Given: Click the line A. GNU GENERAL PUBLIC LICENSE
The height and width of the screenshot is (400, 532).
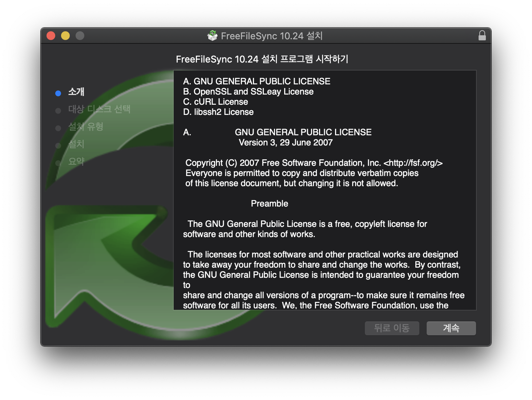Looking at the screenshot, I should click(x=257, y=81).
